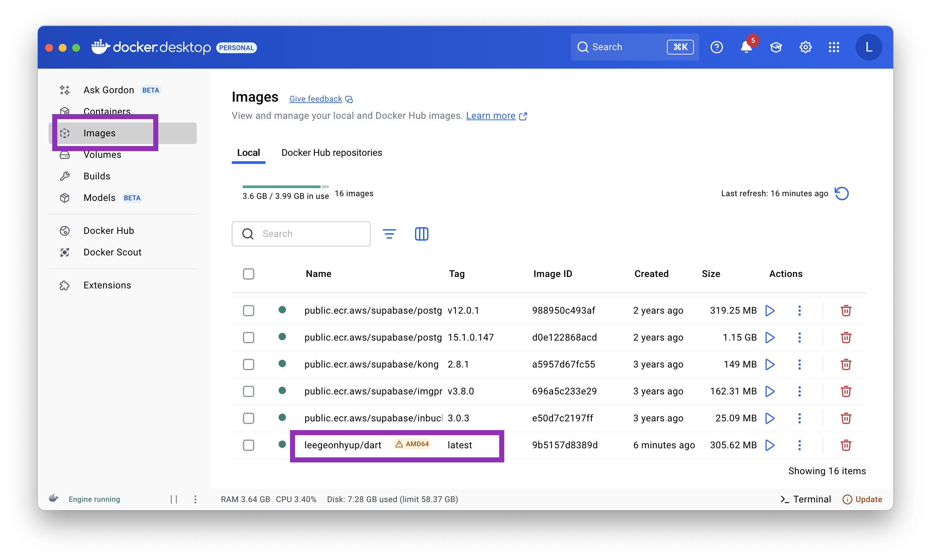Open engine options menu in status bar
This screenshot has height=560, width=931.
click(195, 499)
